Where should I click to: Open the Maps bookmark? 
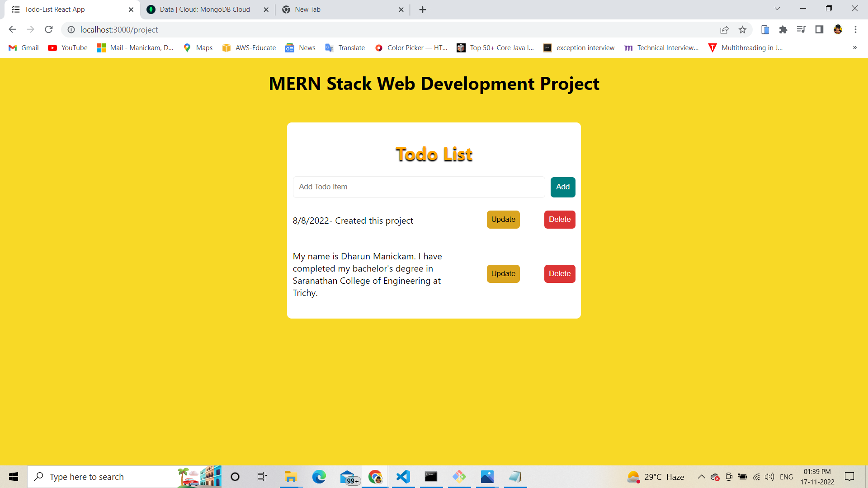(197, 47)
